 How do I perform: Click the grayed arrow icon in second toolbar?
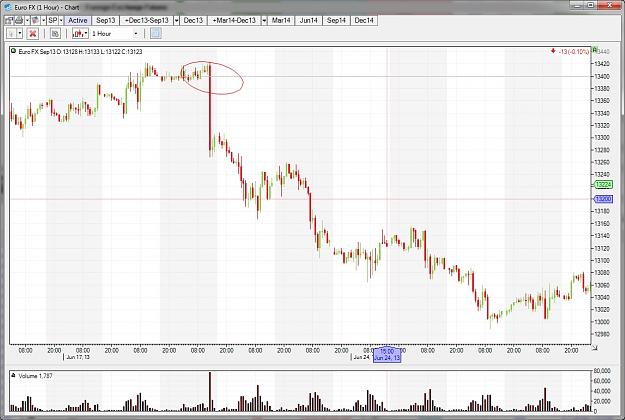pos(11,34)
